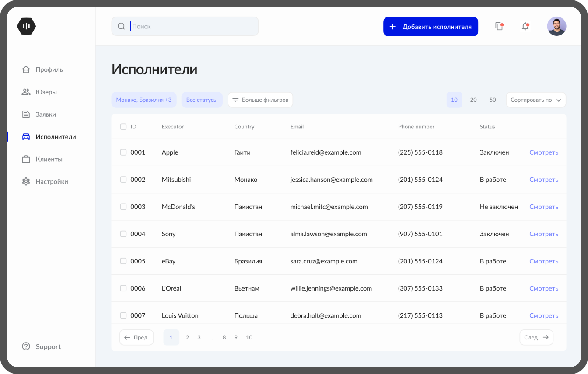Click the Добавить исполнителя button
Image resolution: width=588 pixels, height=374 pixels.
tap(430, 27)
